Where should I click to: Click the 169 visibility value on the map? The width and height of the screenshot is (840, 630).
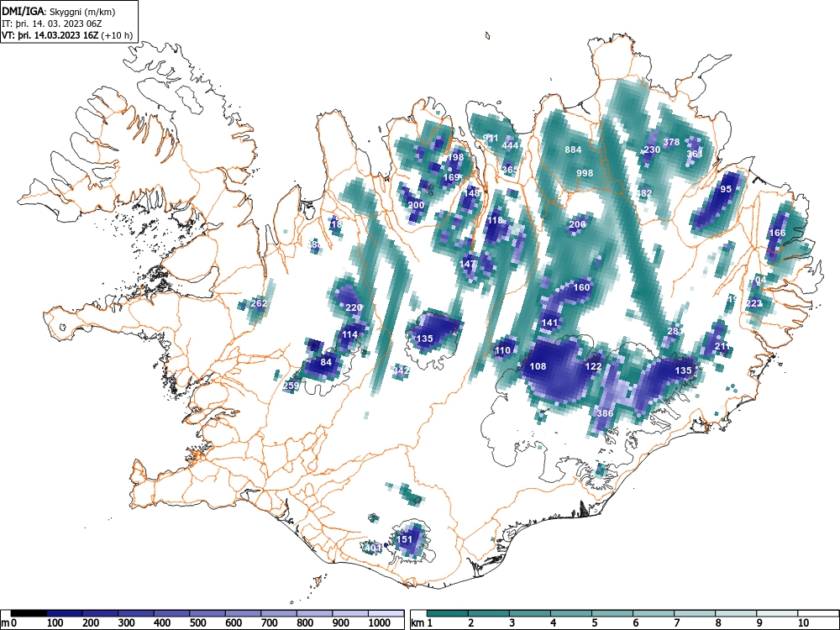pyautogui.click(x=451, y=177)
